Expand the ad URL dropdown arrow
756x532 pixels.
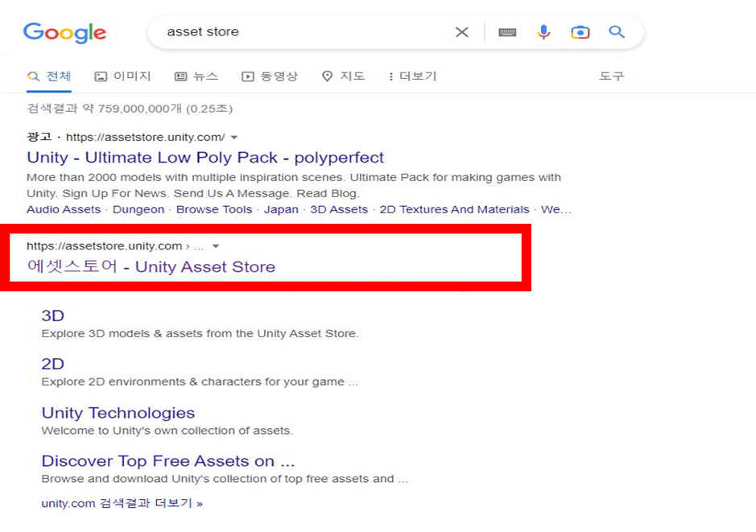[234, 138]
